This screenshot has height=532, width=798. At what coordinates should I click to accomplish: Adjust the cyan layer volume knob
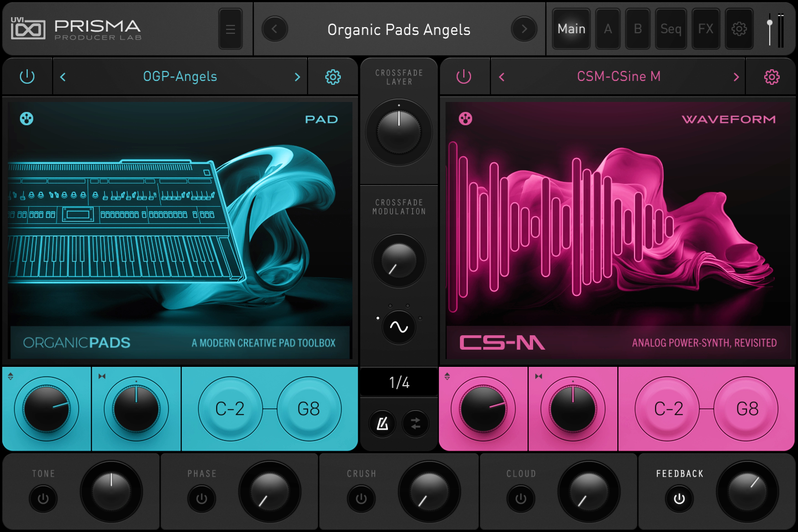click(47, 409)
